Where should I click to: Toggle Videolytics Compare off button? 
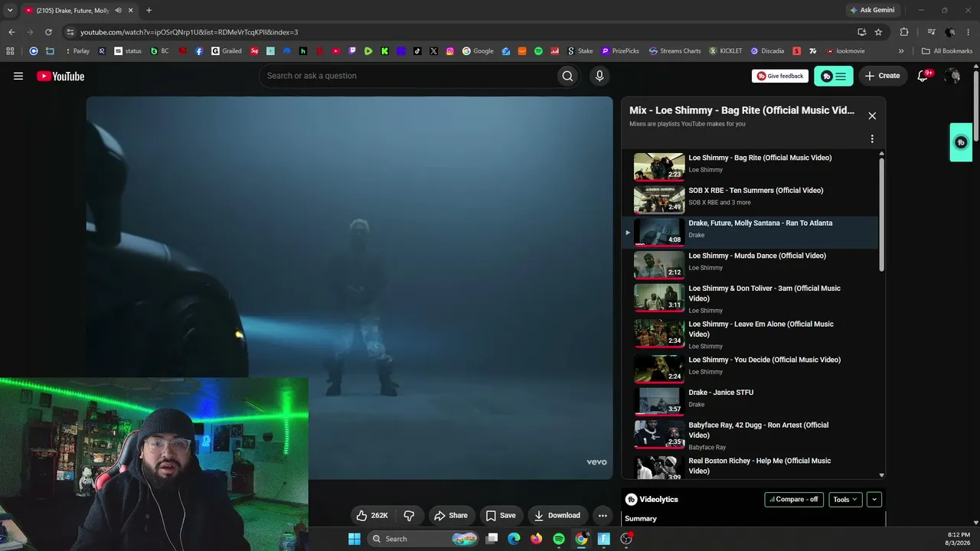[x=794, y=500]
